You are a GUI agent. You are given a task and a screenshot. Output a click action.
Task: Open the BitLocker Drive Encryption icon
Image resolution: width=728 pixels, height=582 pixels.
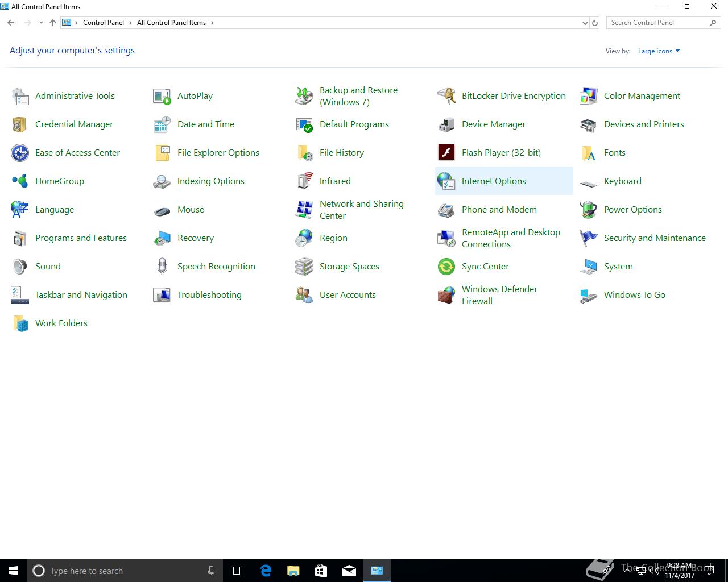click(x=446, y=96)
